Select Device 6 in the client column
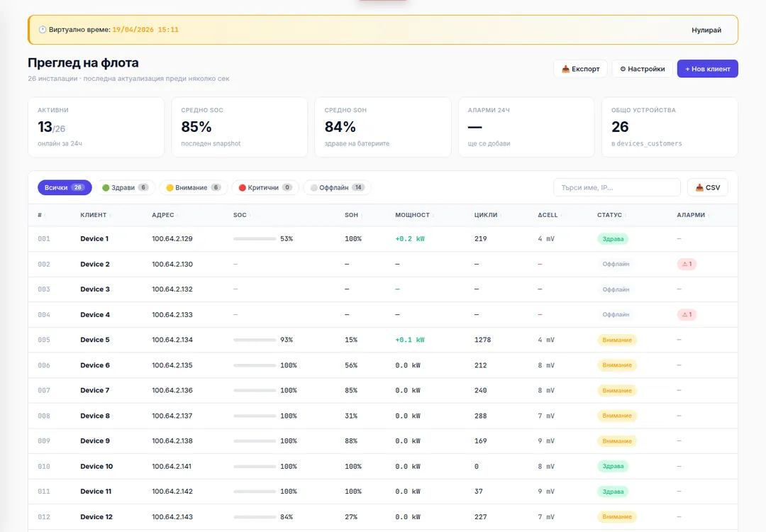766x532 pixels. (x=95, y=365)
